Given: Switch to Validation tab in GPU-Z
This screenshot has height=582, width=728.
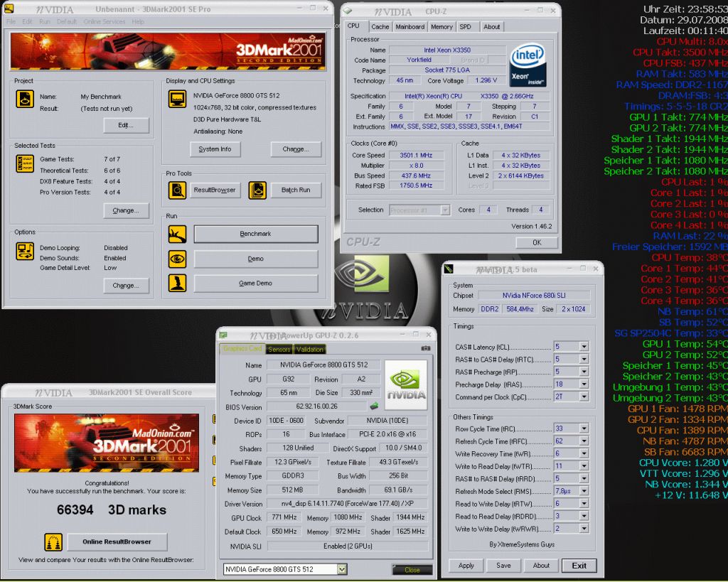Looking at the screenshot, I should [x=310, y=349].
